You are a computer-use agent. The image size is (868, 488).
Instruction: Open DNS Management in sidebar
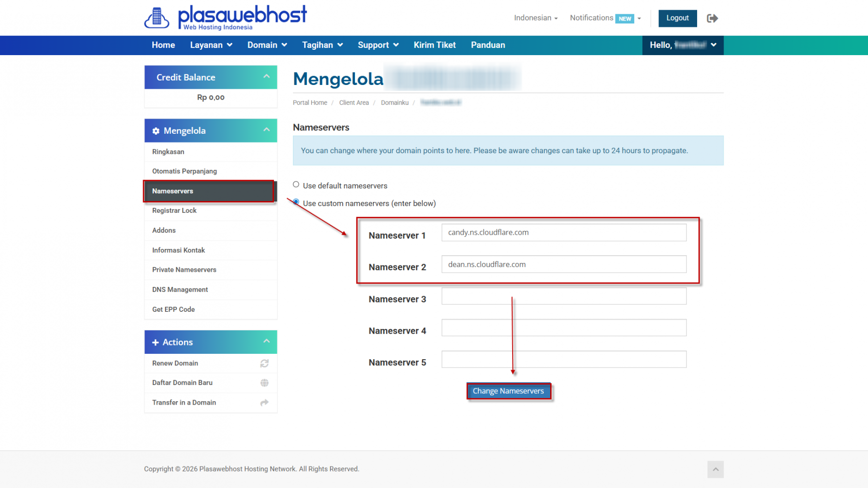click(x=180, y=290)
